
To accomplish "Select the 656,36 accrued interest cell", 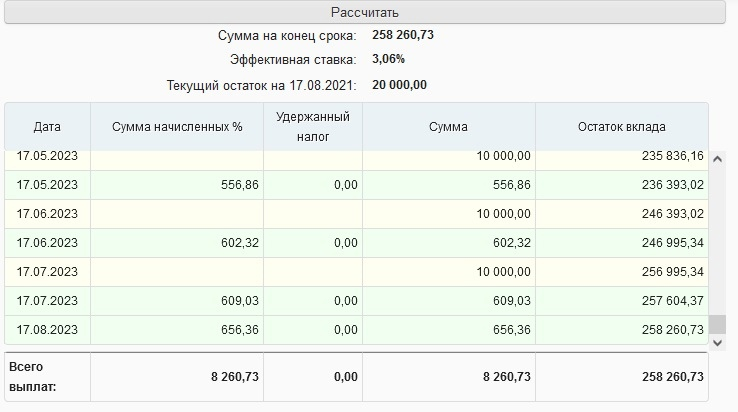I will tap(177, 330).
